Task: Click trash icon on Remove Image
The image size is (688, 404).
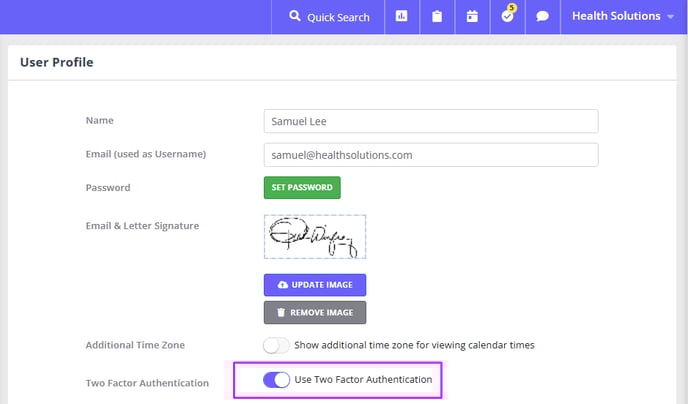Action: click(x=281, y=312)
